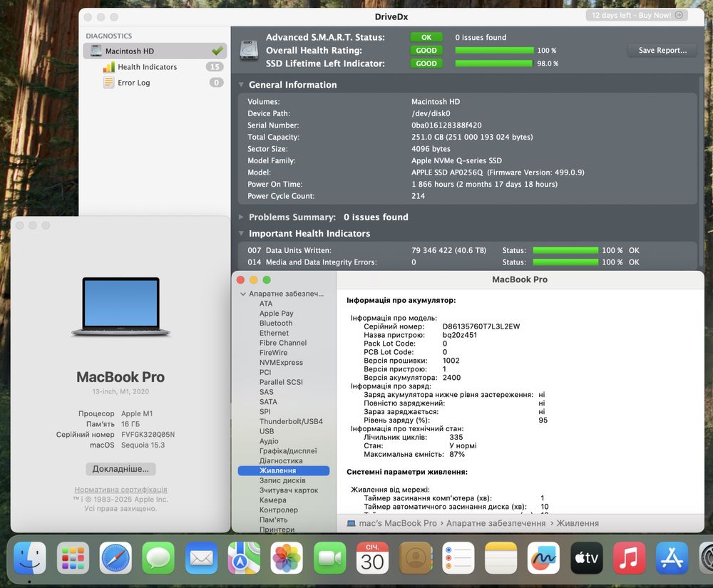Click Overall Health Rating progress bar

click(494, 51)
